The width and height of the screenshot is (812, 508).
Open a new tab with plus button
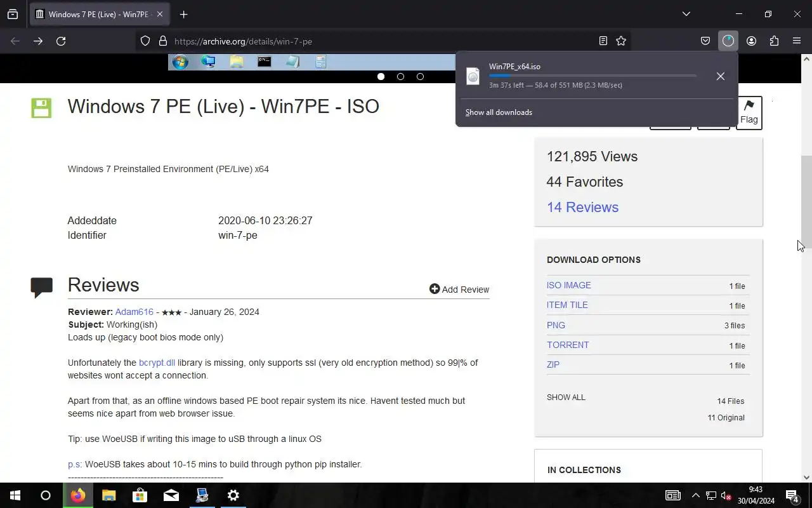point(183,14)
